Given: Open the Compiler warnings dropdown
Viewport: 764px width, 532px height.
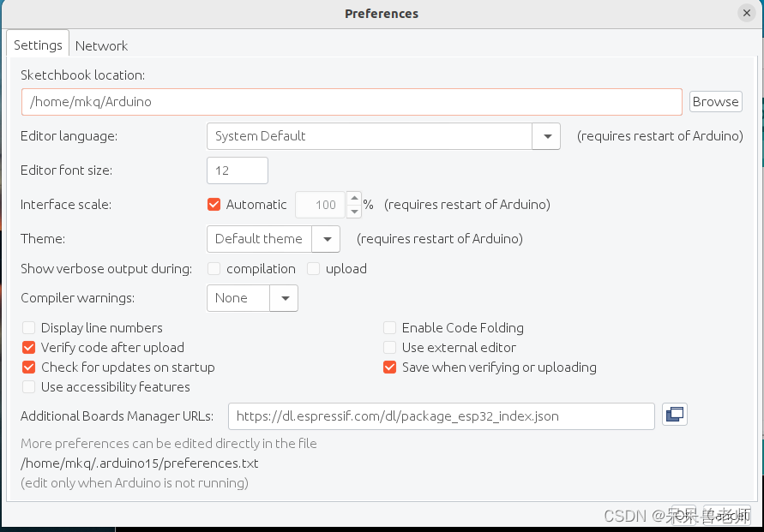Looking at the screenshot, I should tap(284, 298).
